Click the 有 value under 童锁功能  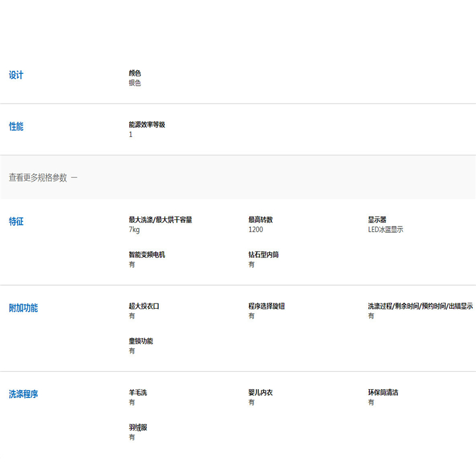[x=131, y=351]
